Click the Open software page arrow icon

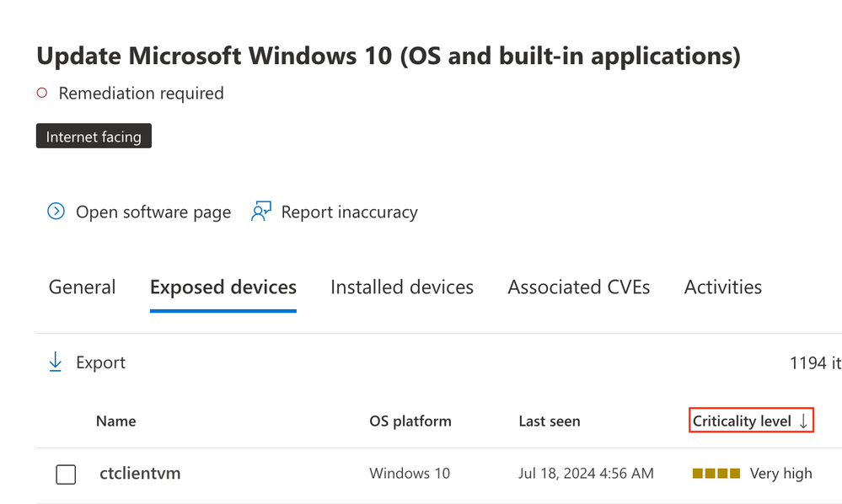(x=56, y=212)
